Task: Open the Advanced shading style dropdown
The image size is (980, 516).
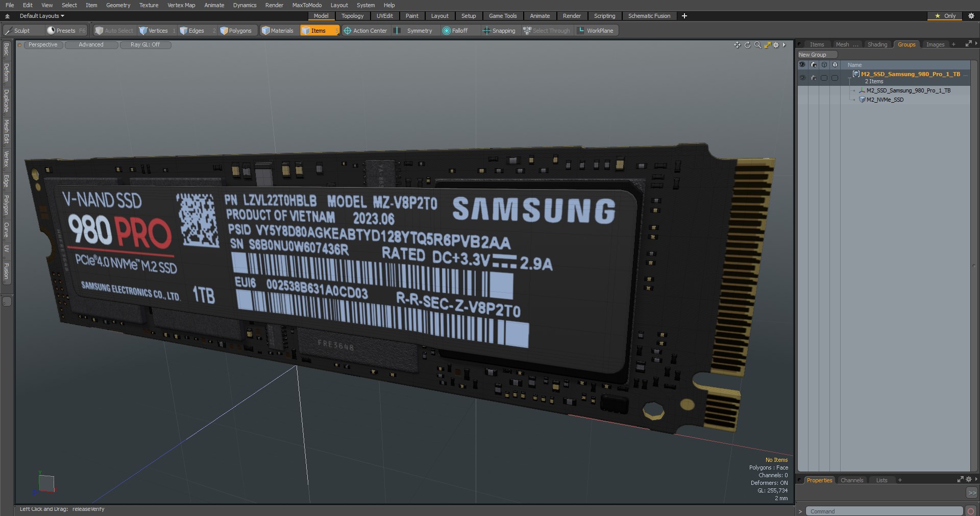Action: pyautogui.click(x=91, y=45)
